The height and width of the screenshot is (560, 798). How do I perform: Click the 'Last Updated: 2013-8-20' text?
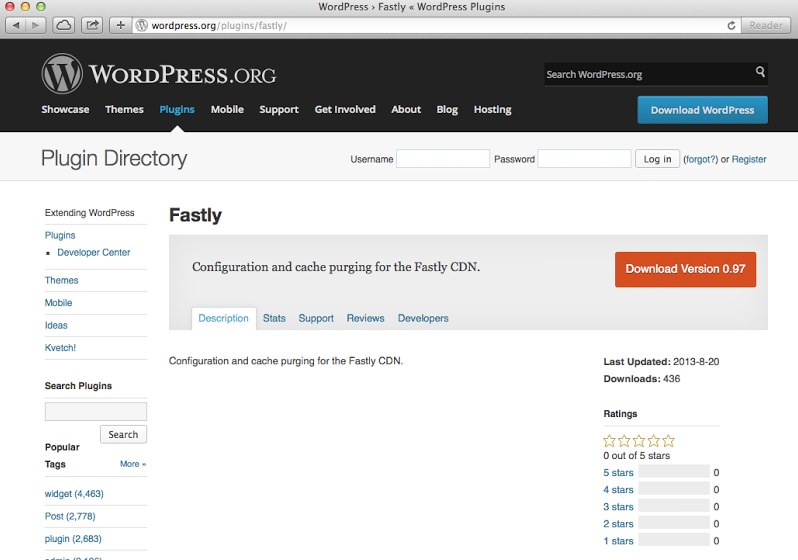click(661, 361)
